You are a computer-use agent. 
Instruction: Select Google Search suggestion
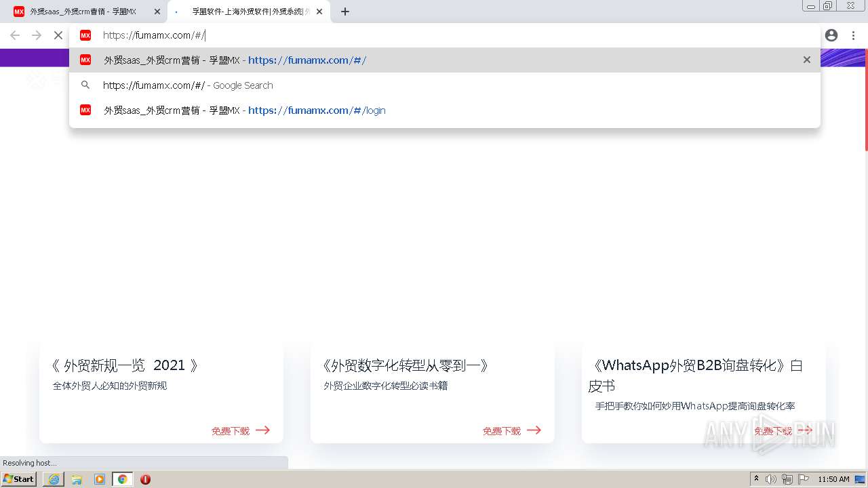pyautogui.click(x=445, y=85)
